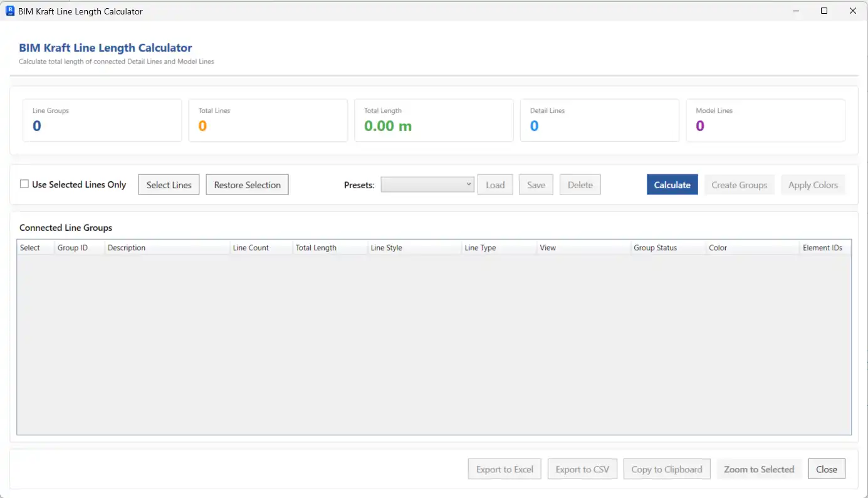The height and width of the screenshot is (498, 868).
Task: Click the Color column header
Action: [718, 248]
